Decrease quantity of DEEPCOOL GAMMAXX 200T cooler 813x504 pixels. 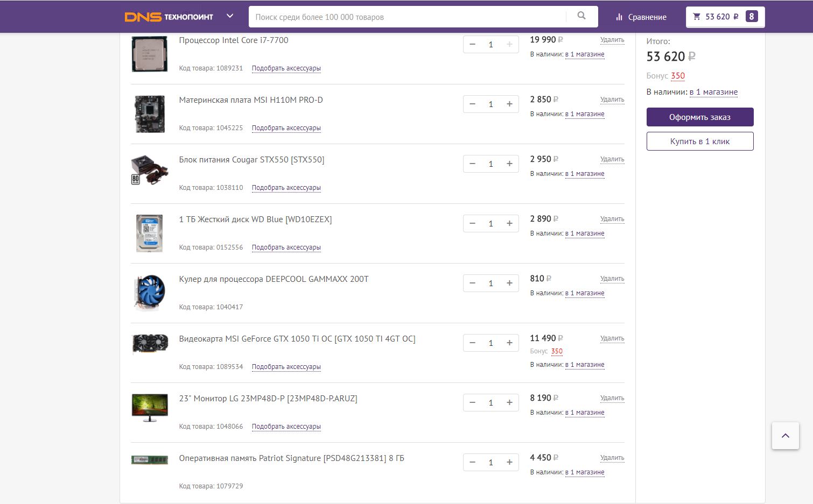click(473, 283)
